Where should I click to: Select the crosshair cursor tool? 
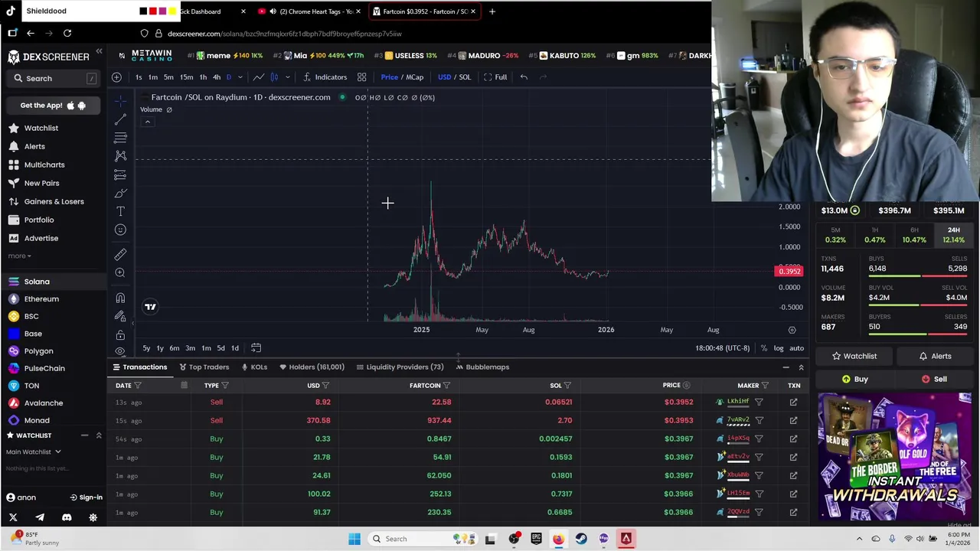coord(120,101)
